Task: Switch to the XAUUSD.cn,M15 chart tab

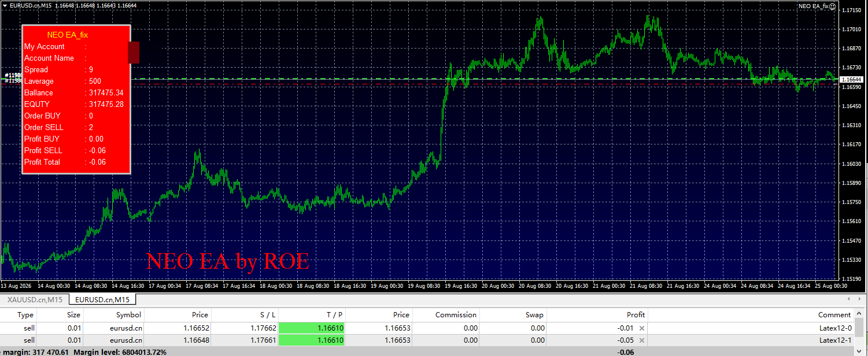Action: pyautogui.click(x=34, y=300)
